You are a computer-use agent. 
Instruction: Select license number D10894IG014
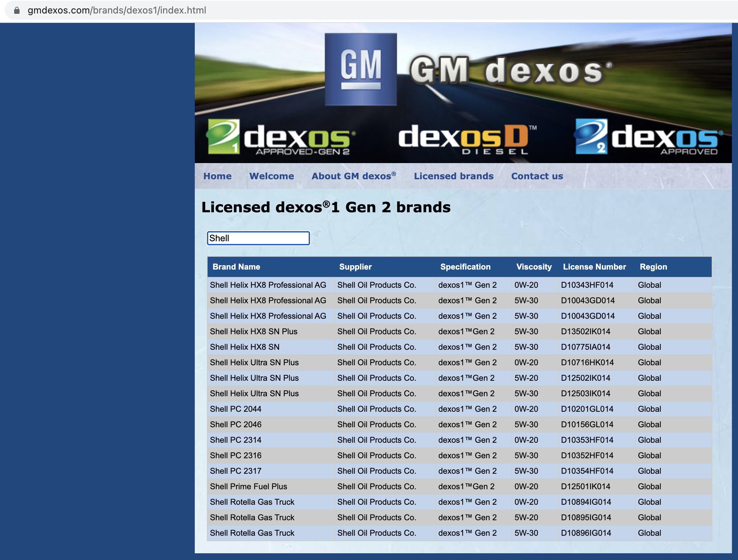tap(586, 502)
